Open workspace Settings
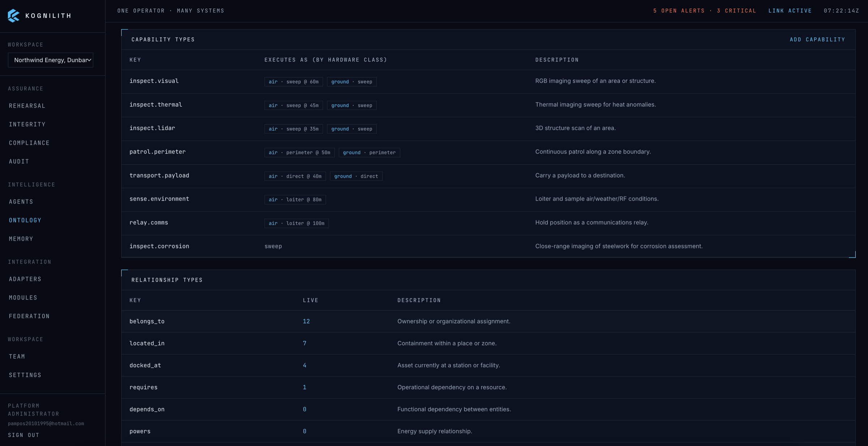 25,375
